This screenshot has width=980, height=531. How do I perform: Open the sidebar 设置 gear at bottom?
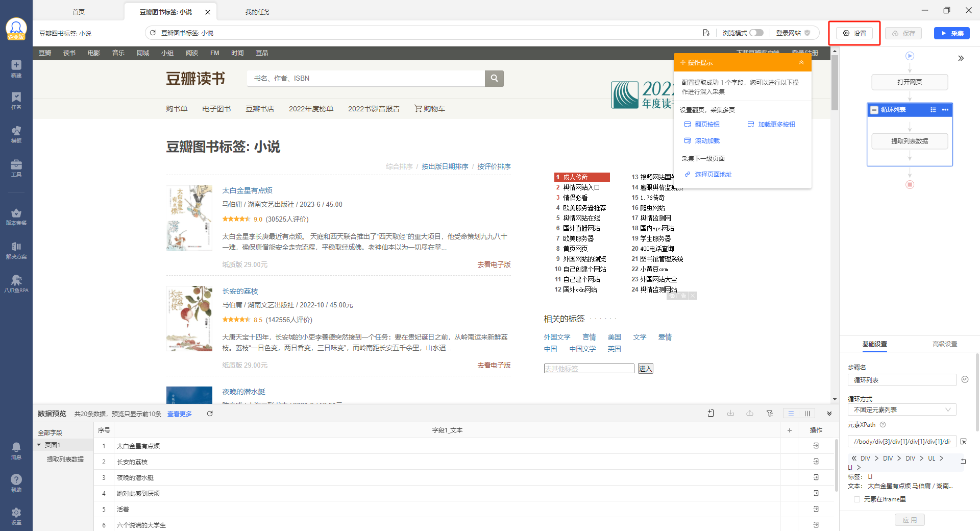click(x=16, y=516)
